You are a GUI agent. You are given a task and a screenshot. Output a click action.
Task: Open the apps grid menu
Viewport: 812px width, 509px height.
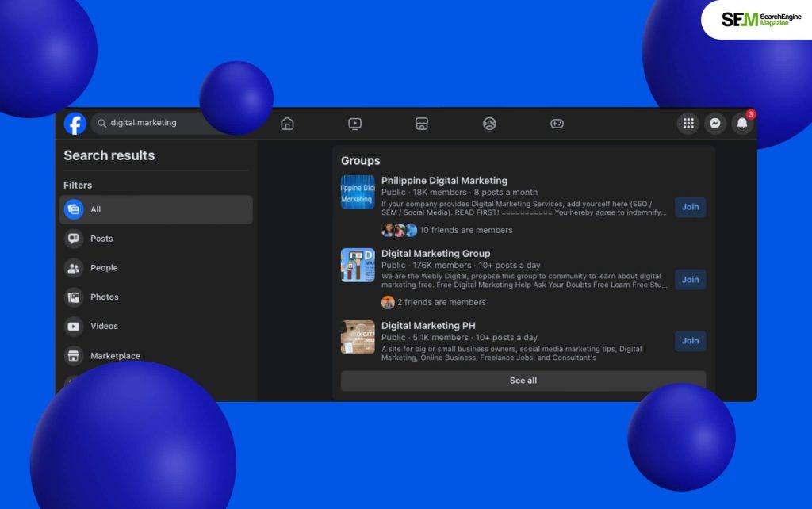pyautogui.click(x=688, y=123)
